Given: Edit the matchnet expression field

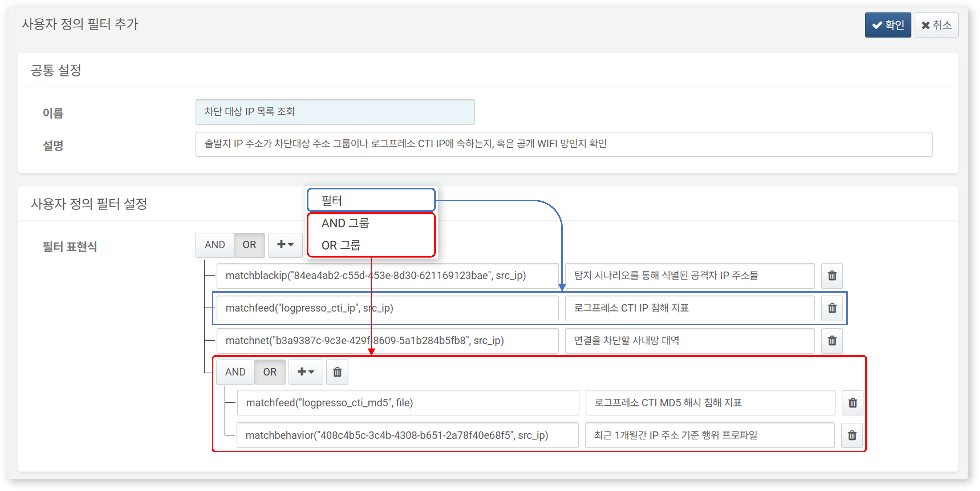Looking at the screenshot, I should (x=388, y=341).
